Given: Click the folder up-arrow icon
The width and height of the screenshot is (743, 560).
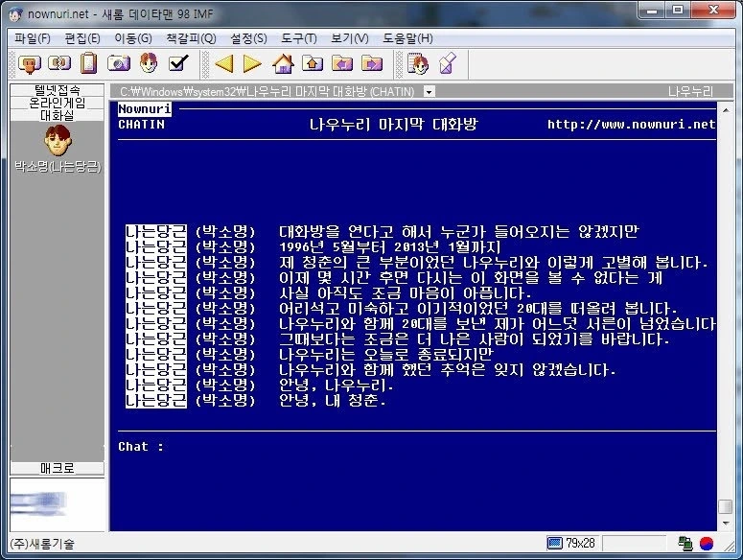Looking at the screenshot, I should tap(313, 63).
